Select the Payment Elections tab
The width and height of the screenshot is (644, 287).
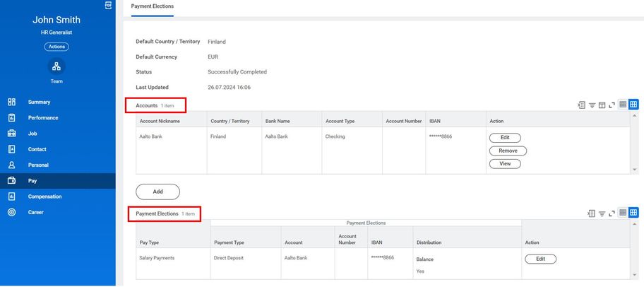[153, 6]
